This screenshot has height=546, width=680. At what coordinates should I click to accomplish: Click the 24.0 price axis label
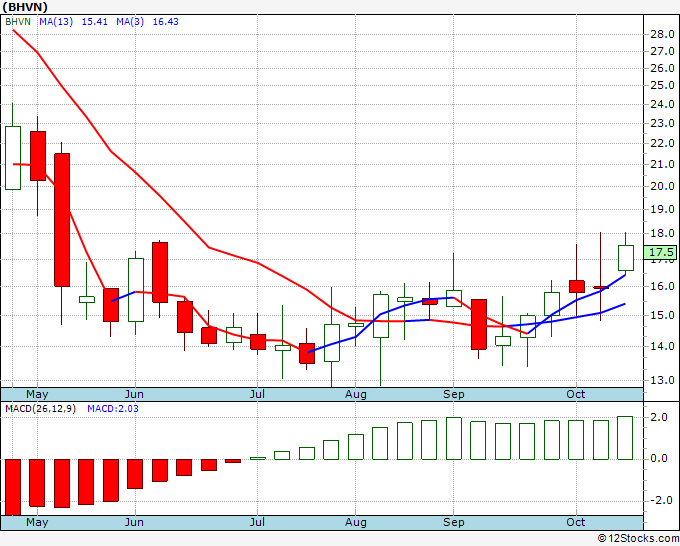click(662, 104)
